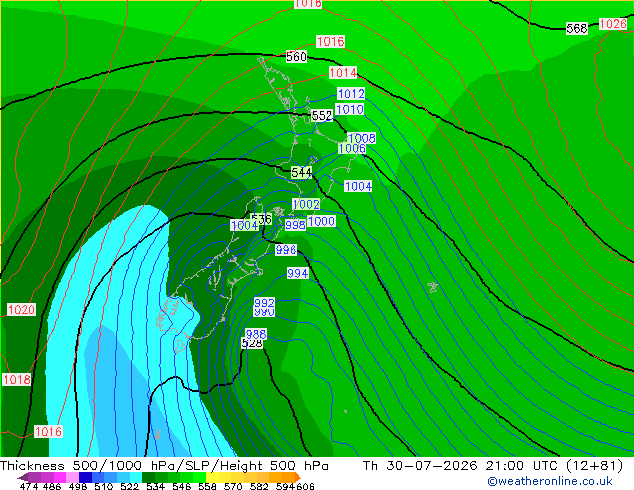Click the darkest green legend swatch above 534
The image size is (634, 490).
pos(148,477)
